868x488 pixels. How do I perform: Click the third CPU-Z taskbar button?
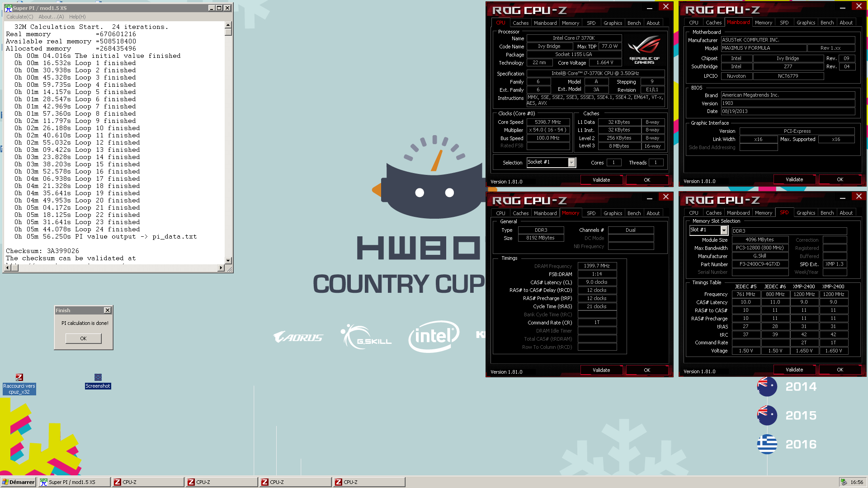pyautogui.click(x=295, y=482)
